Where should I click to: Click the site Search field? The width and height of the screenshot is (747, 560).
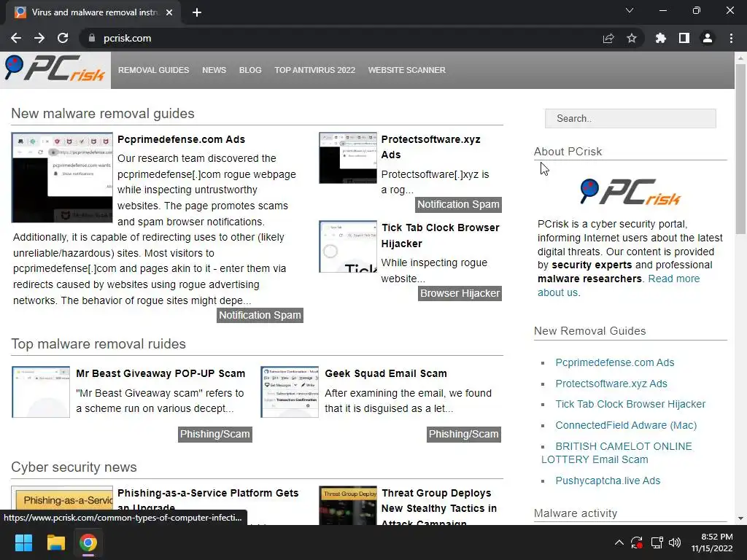pos(630,119)
